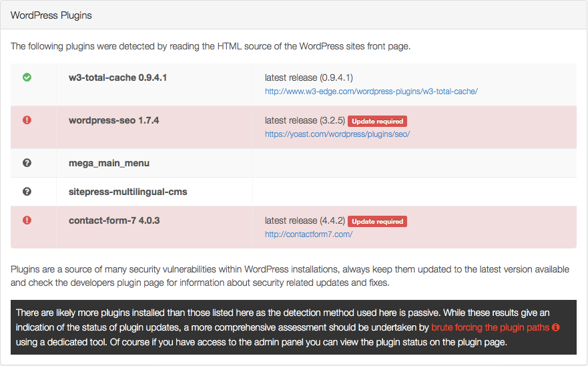Click the info icon after plugin paths link
588x366 pixels.
point(556,327)
